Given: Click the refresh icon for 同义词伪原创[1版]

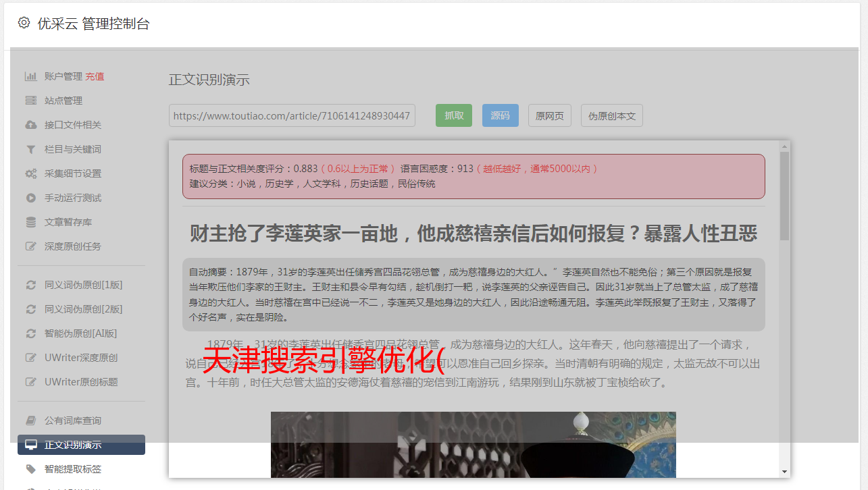Looking at the screenshot, I should tap(30, 285).
